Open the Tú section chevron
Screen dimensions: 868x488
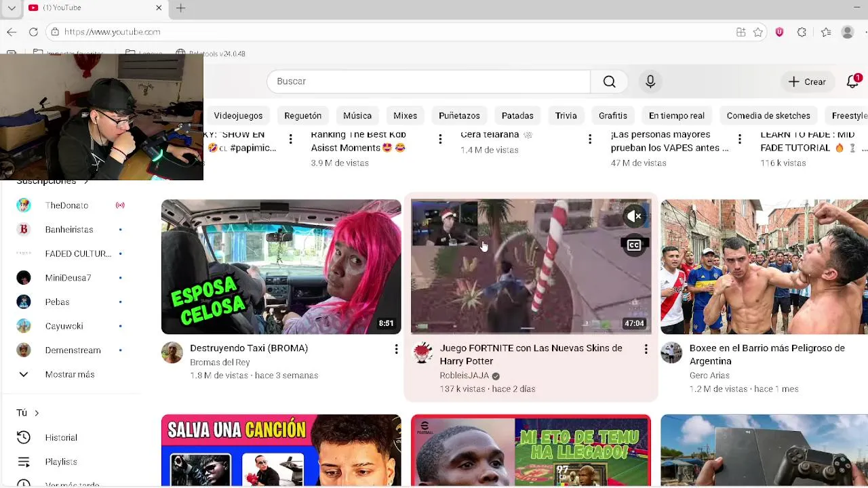37,413
